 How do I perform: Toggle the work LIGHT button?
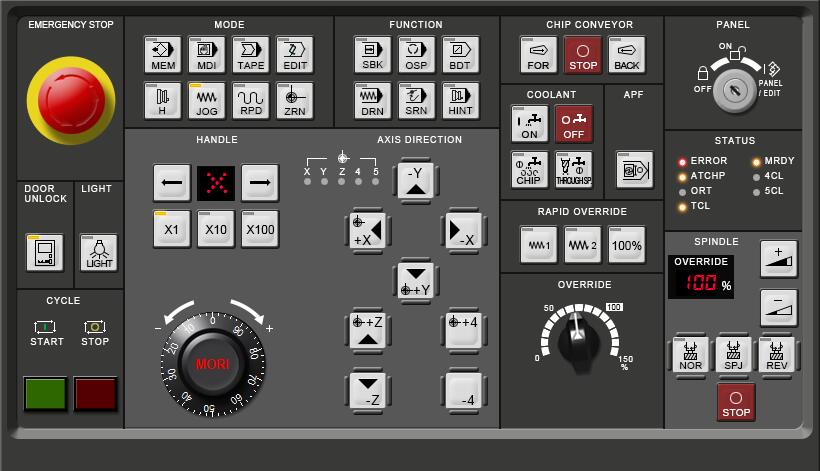[99, 252]
